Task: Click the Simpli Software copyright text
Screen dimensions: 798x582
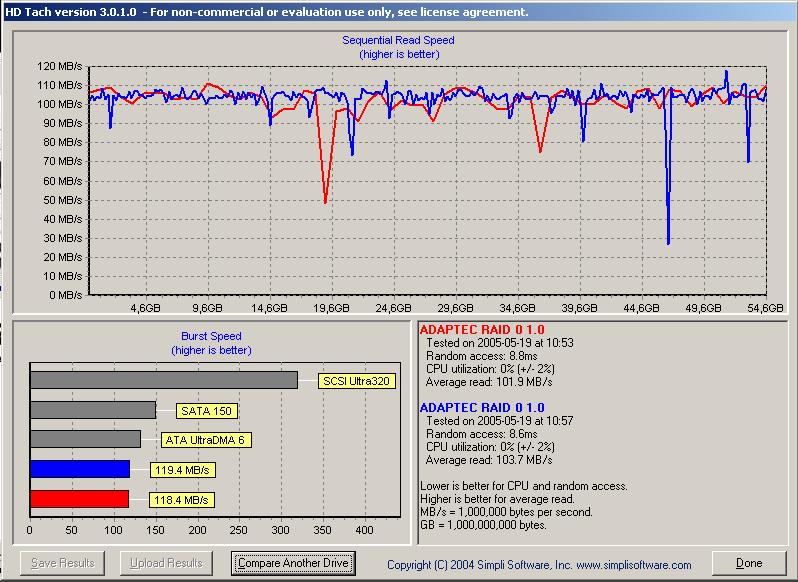Action: (539, 565)
